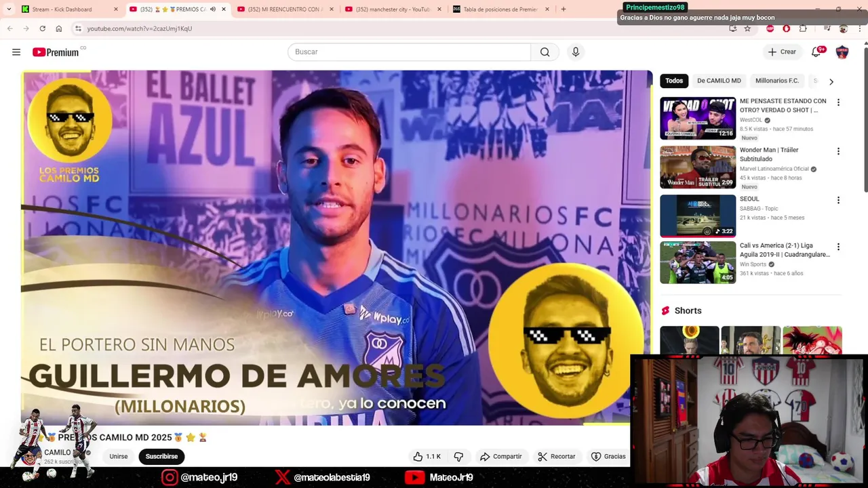
Task: Open SABBAG - Topic channel name
Action: point(759,209)
